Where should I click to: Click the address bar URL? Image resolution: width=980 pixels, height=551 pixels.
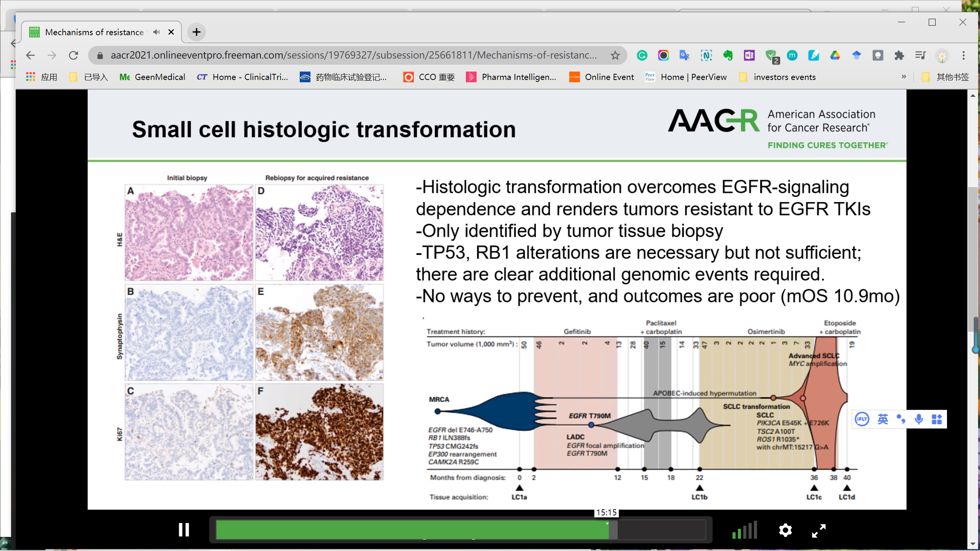point(354,55)
